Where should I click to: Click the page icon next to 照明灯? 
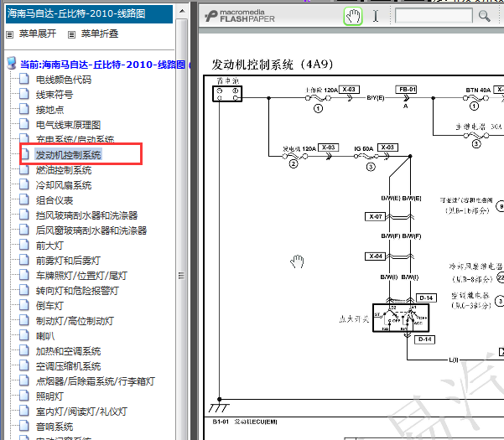click(24, 396)
